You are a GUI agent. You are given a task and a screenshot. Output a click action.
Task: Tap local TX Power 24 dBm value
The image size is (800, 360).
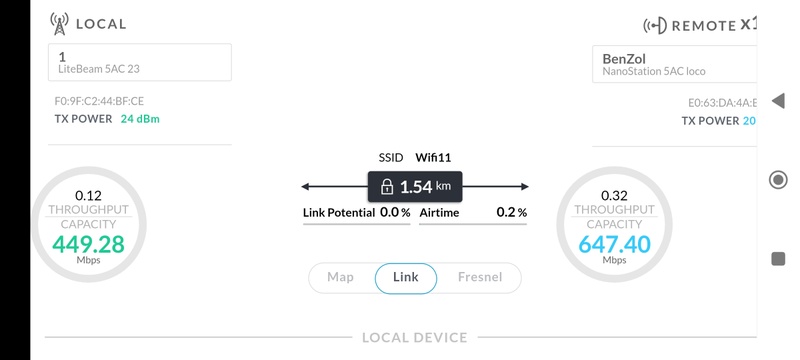tap(140, 119)
